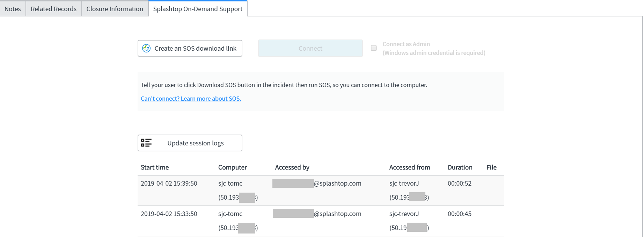The width and height of the screenshot is (644, 237).
Task: Select the 15:33:50 session log row
Action: (321, 221)
